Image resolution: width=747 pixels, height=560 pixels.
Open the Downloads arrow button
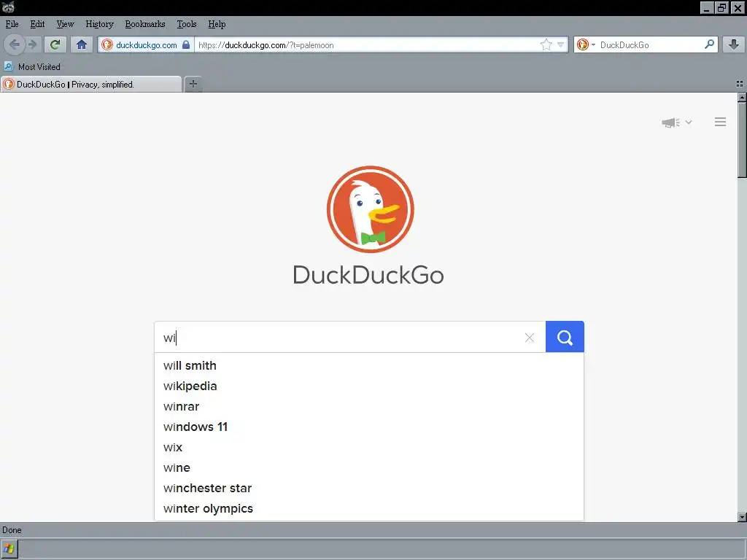(x=734, y=44)
